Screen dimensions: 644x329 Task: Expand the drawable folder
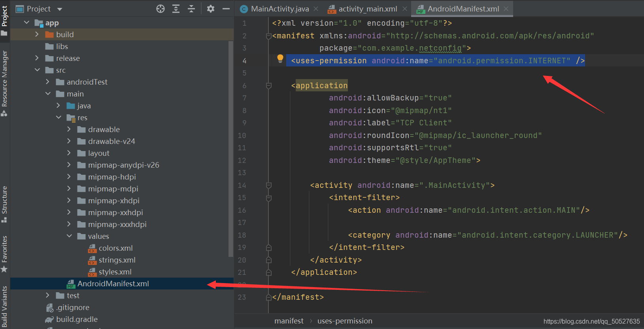point(69,129)
